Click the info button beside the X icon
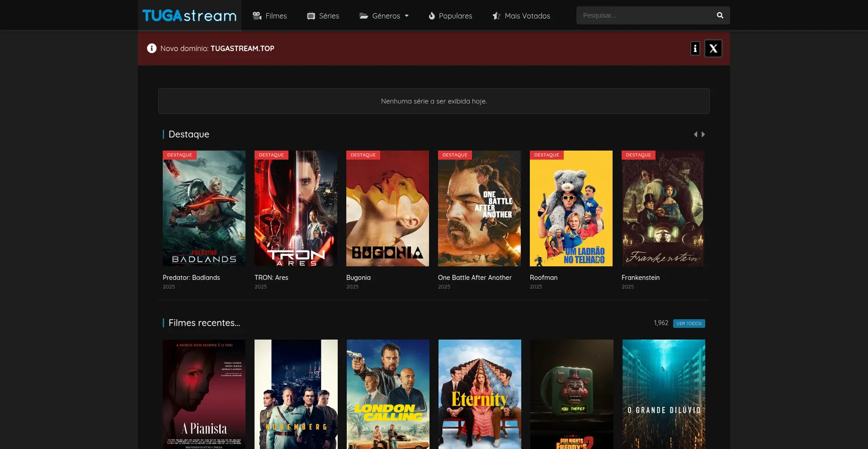This screenshot has height=449, width=868. click(695, 48)
